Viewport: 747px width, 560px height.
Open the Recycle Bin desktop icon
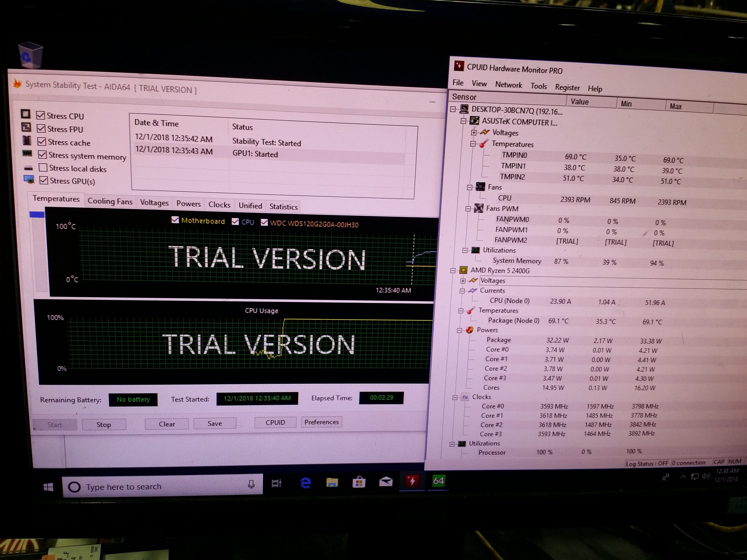(30, 55)
